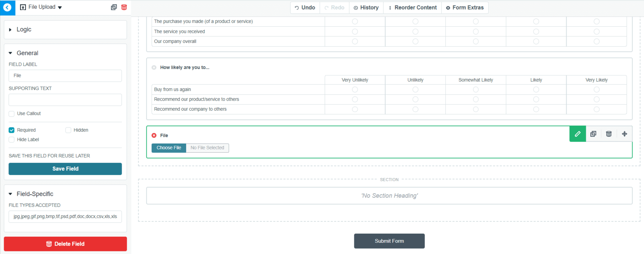Click the Choose File button

pyautogui.click(x=169, y=148)
